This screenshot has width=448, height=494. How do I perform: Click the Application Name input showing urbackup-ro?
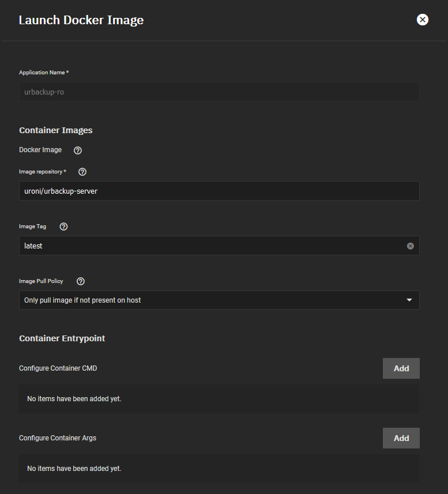click(219, 92)
